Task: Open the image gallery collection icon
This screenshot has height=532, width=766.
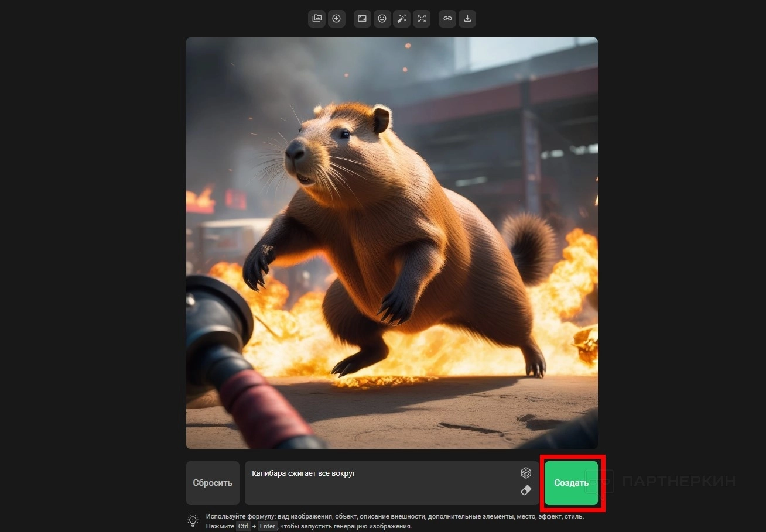Action: coord(317,19)
